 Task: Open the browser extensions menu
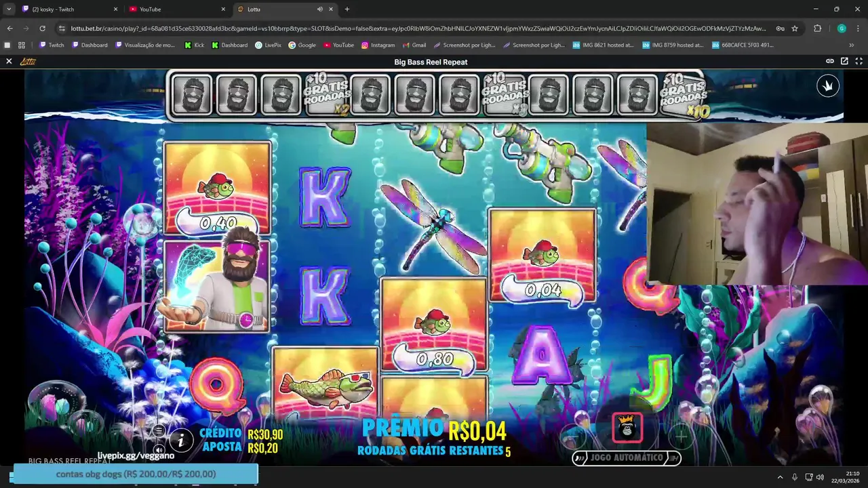pos(817,28)
